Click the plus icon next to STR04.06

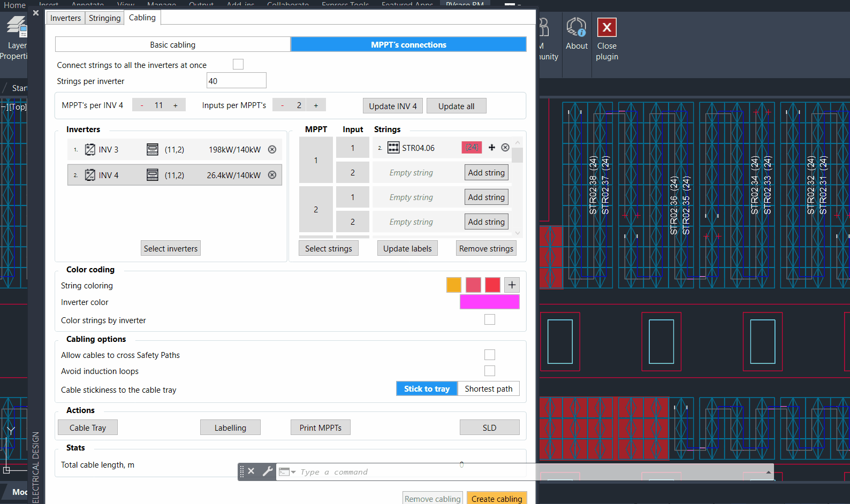492,148
